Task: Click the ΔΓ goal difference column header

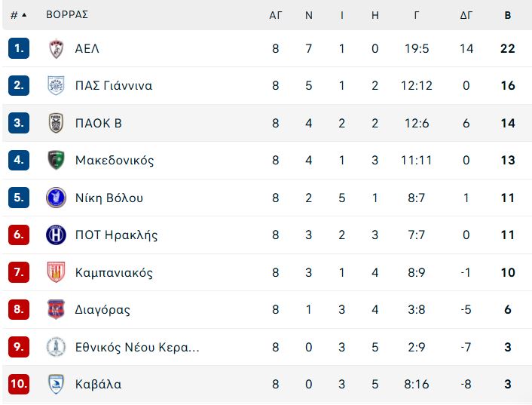Action: (466, 15)
